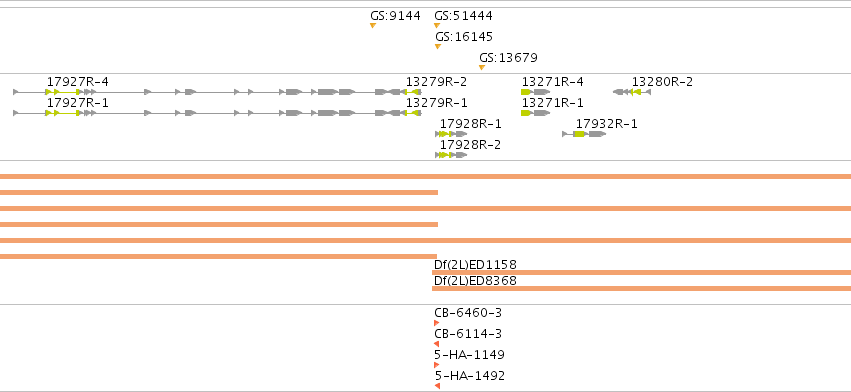851x392 pixels.
Task: Open the GS:9144 label
Action: click(x=395, y=16)
